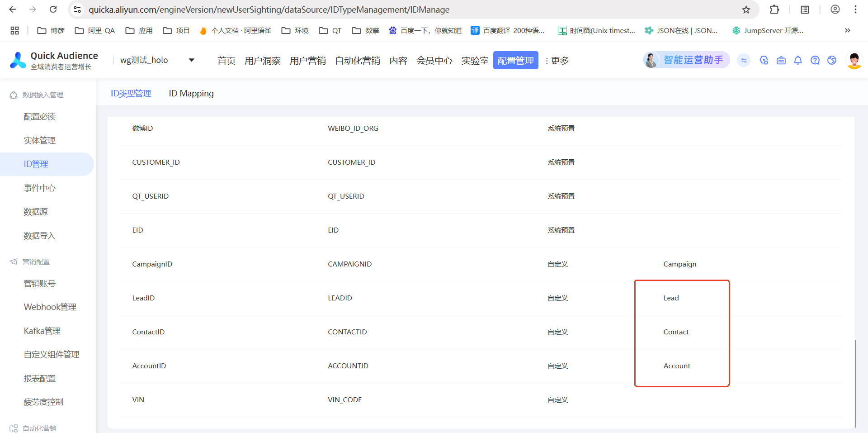868x433 pixels.
Task: Open Chrome three-dot menu
Action: click(855, 10)
